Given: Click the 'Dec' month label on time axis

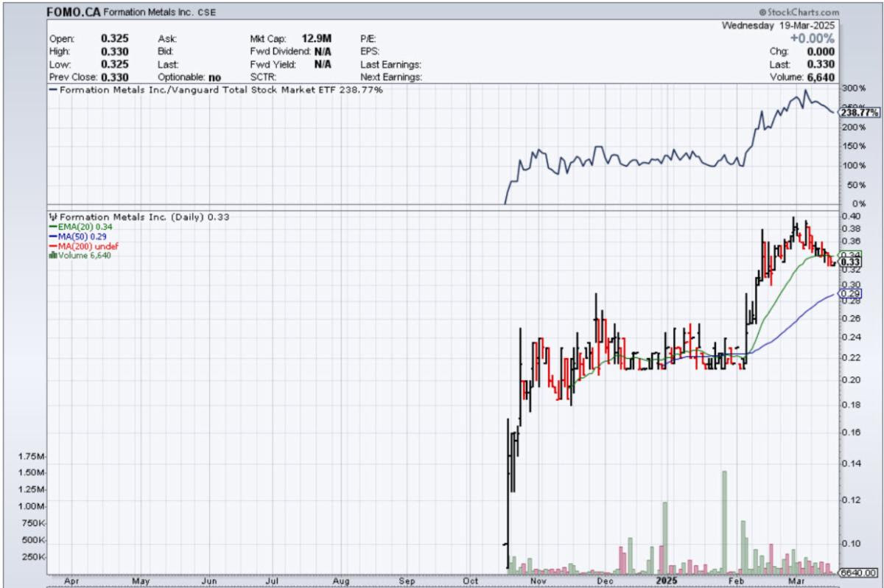Looking at the screenshot, I should [605, 581].
